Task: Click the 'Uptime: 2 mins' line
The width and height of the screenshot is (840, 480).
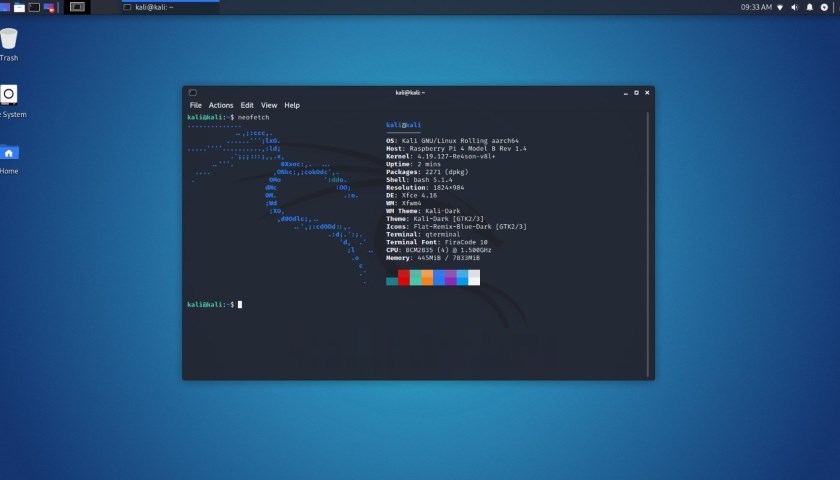Action: point(414,164)
